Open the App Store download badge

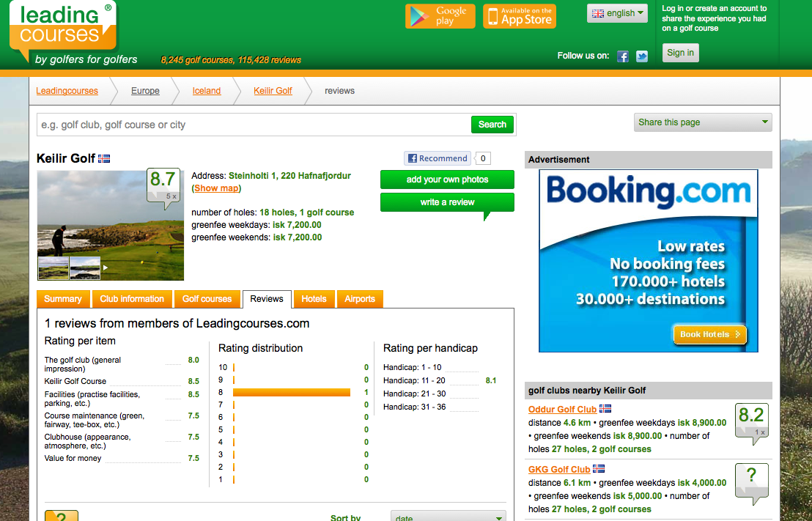(520, 16)
